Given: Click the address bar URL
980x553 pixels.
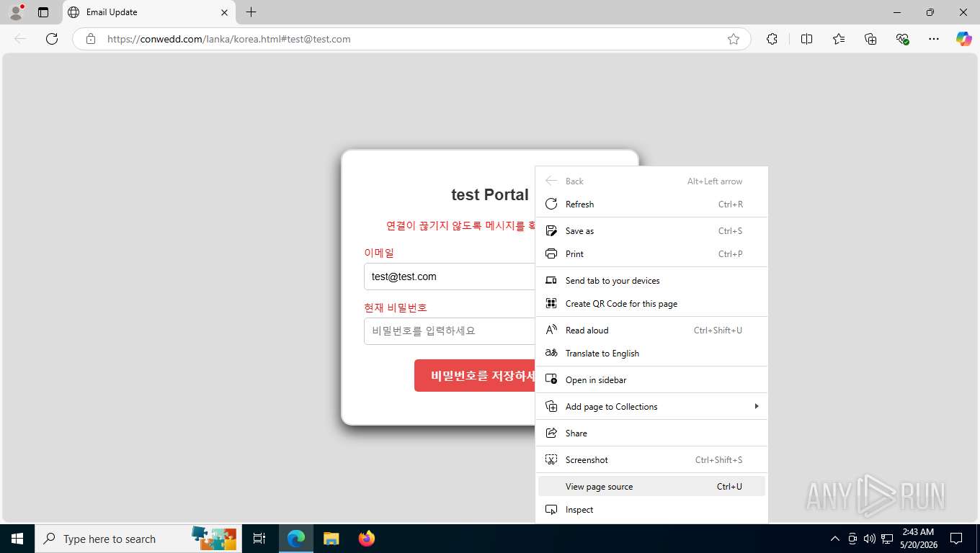Looking at the screenshot, I should tap(229, 39).
